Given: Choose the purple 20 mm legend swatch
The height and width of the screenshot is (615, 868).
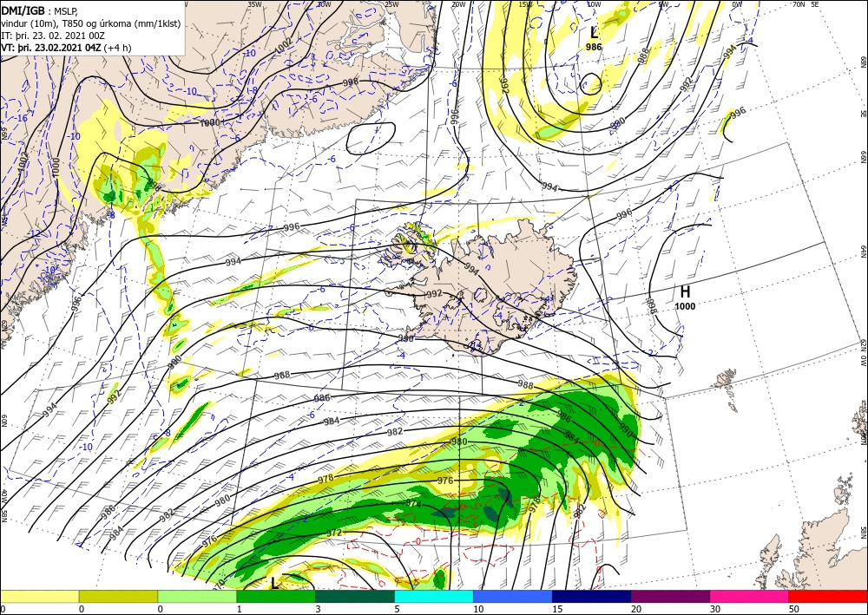Looking at the screenshot, I should click(670, 596).
